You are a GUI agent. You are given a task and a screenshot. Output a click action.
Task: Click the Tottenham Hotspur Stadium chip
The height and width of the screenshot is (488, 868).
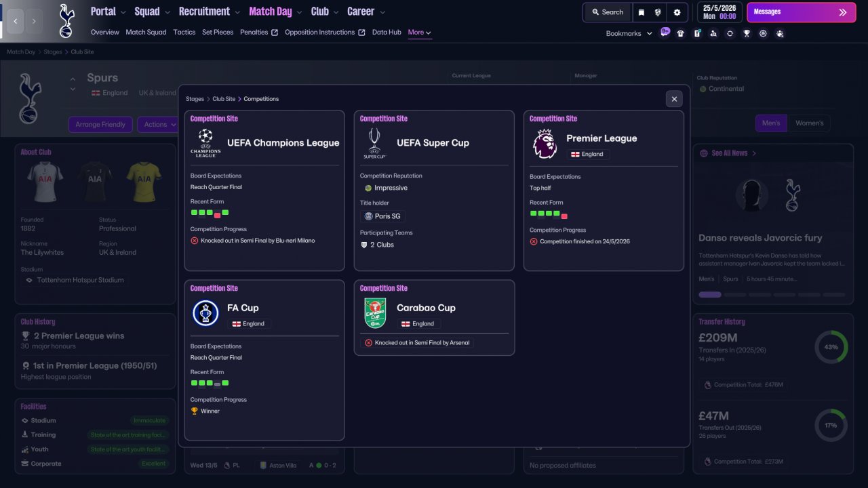pyautogui.click(x=75, y=280)
